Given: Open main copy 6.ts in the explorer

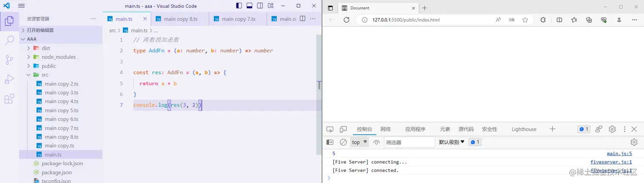Looking at the screenshot, I should (60, 119).
